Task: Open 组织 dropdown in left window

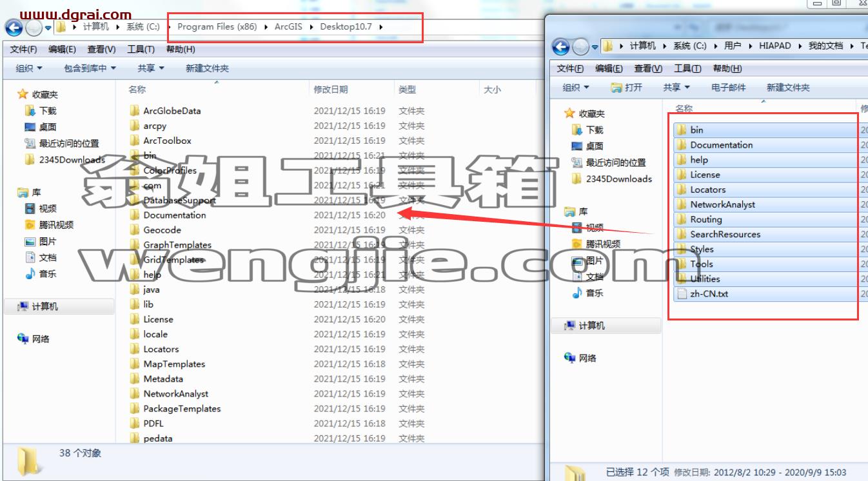Action: tap(29, 68)
